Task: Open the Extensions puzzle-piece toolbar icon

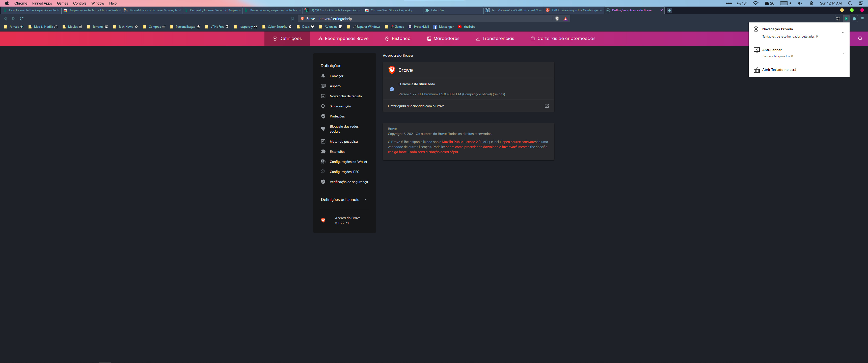Action: [854, 19]
